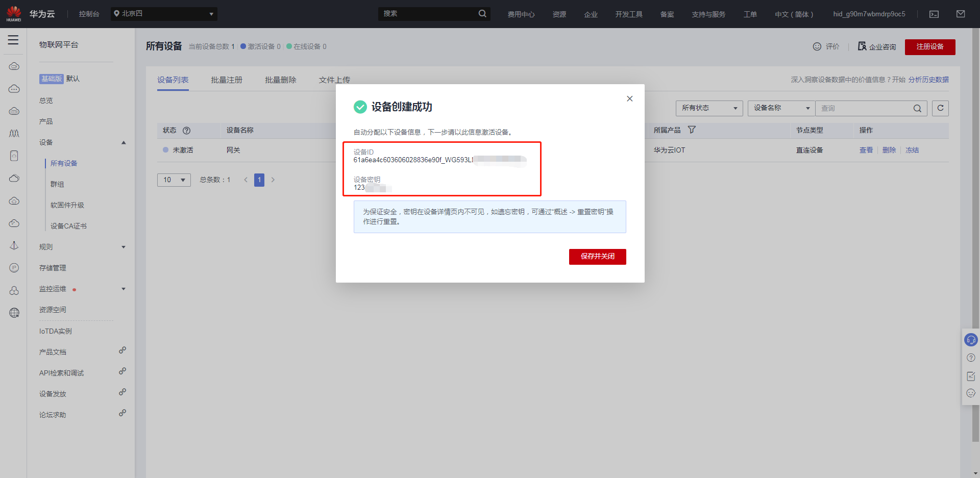Switch to the 批量注册 tab
The height and width of the screenshot is (478, 980).
[x=227, y=80]
